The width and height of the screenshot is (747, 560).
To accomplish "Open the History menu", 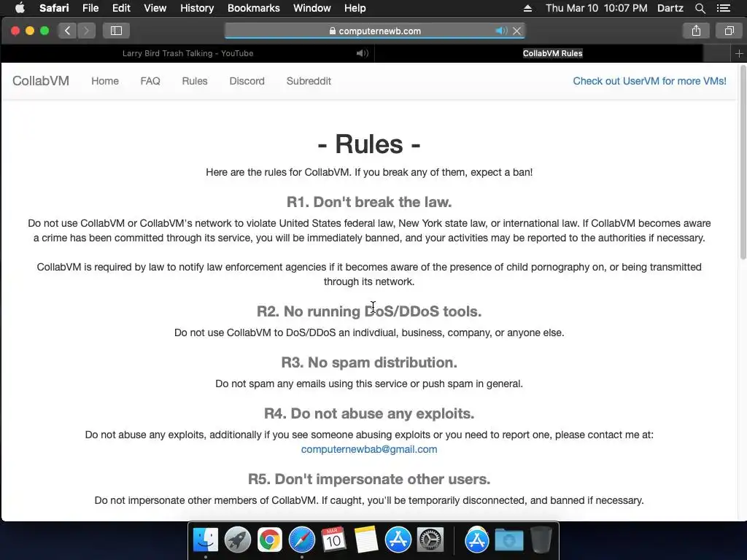I will (x=197, y=8).
